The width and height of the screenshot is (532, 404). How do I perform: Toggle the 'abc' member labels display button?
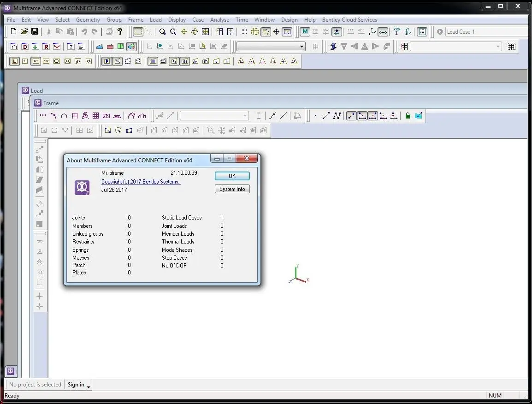46,61
